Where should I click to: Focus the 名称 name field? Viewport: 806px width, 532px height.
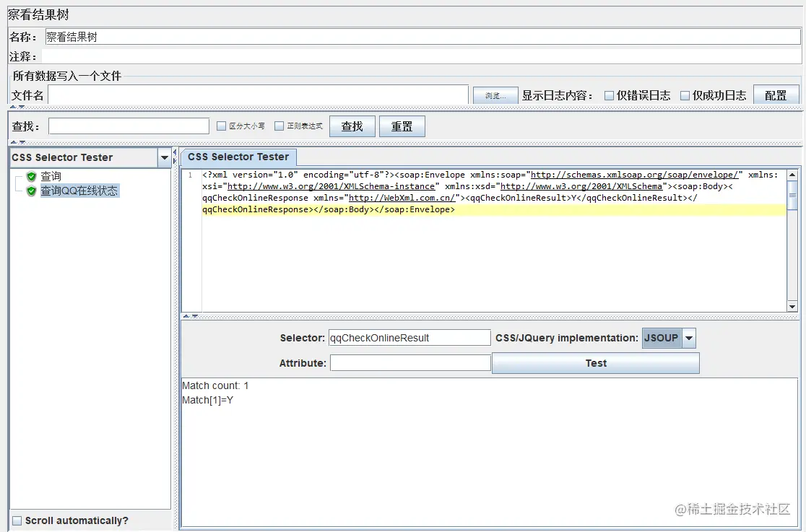coord(422,37)
